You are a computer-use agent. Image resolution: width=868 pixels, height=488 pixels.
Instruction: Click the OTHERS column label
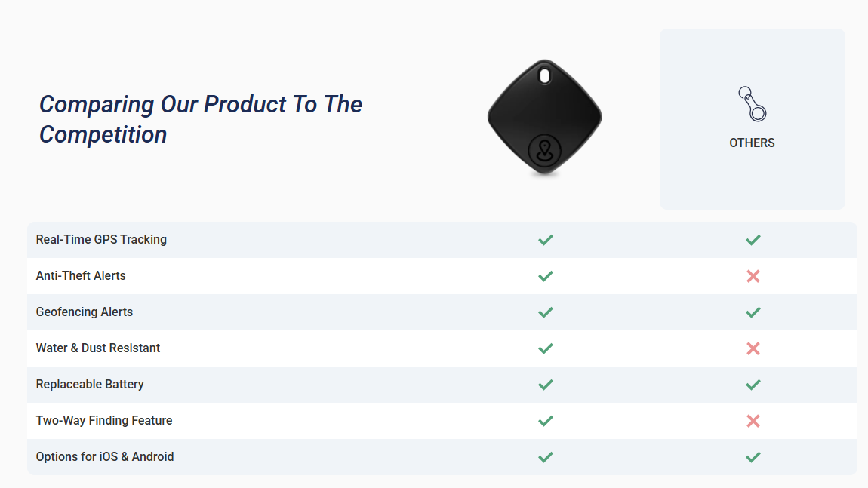coord(752,143)
